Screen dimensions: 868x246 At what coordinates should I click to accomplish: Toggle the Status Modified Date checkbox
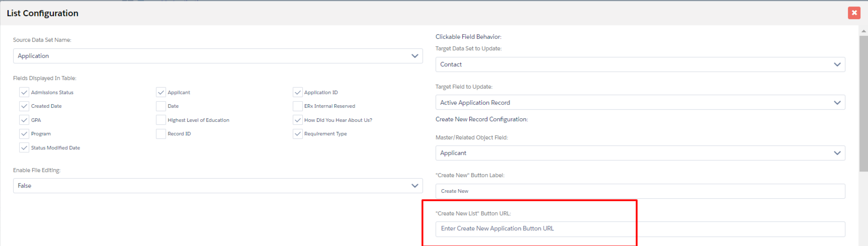tap(24, 148)
